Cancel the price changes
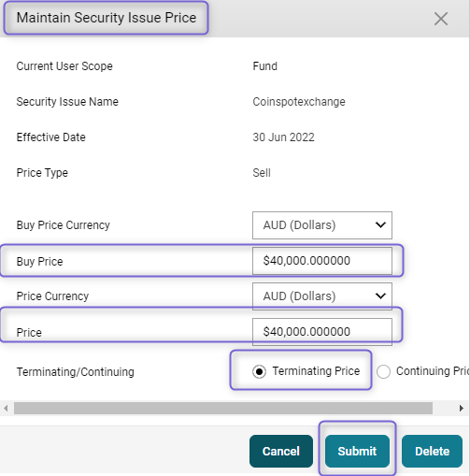Screen dimensions: 470x476 click(x=281, y=451)
